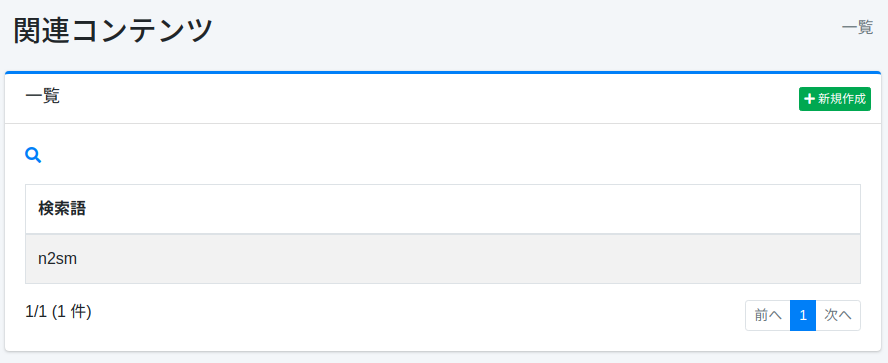
Task: Click the plus icon in 新規作成
Action: click(x=809, y=99)
